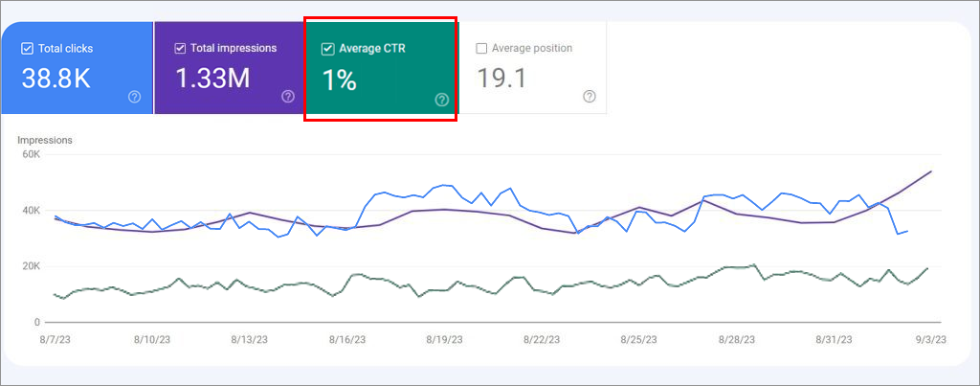
Task: Open help icon on Average position card
Action: [x=589, y=97]
